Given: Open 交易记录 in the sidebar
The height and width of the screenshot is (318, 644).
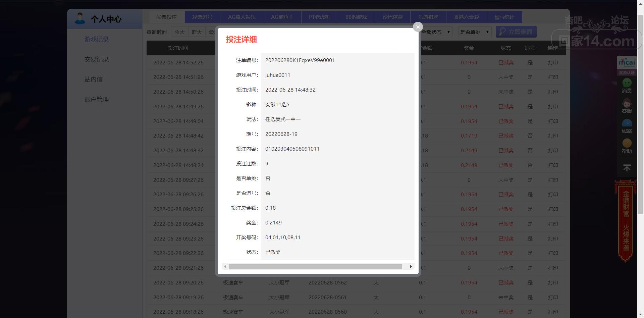Looking at the screenshot, I should [x=97, y=59].
